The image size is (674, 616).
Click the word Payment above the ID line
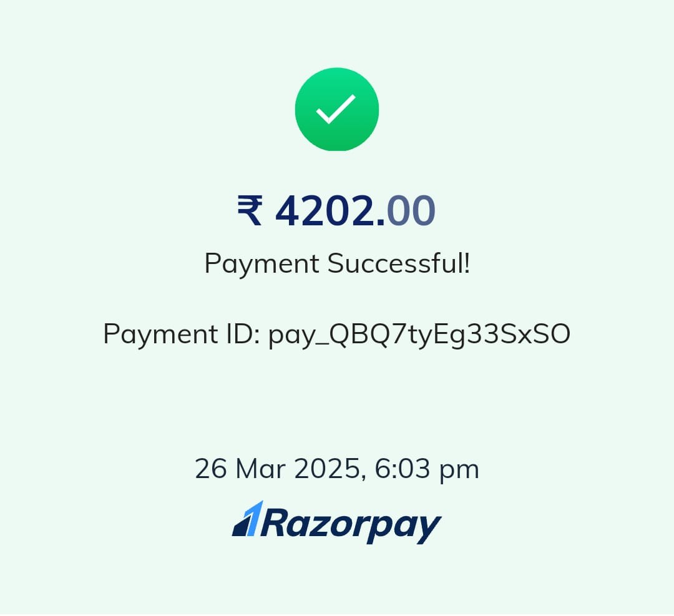261,263
